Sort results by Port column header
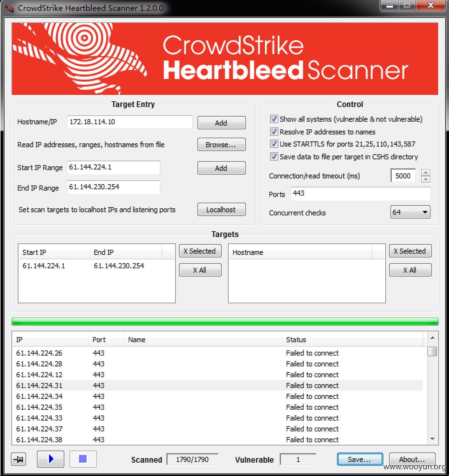 tap(107, 340)
